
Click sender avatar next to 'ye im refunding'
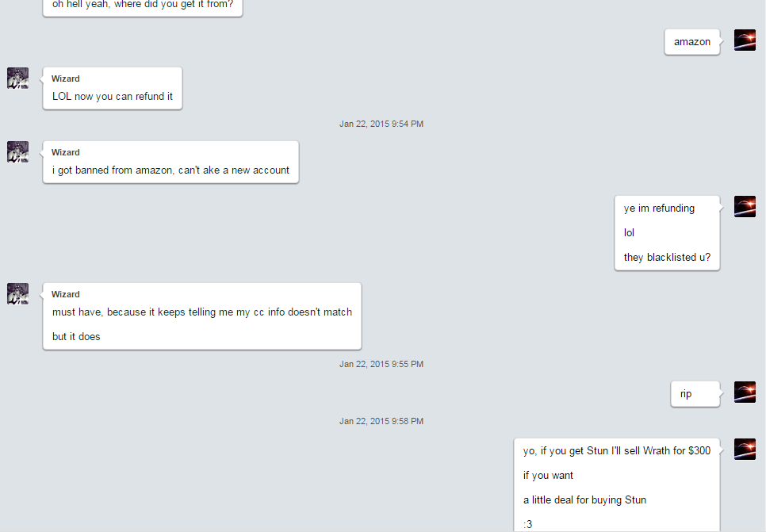[745, 207]
